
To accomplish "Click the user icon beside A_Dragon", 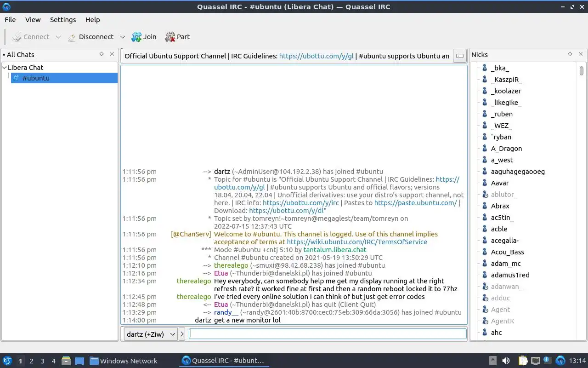I will 485,149.
